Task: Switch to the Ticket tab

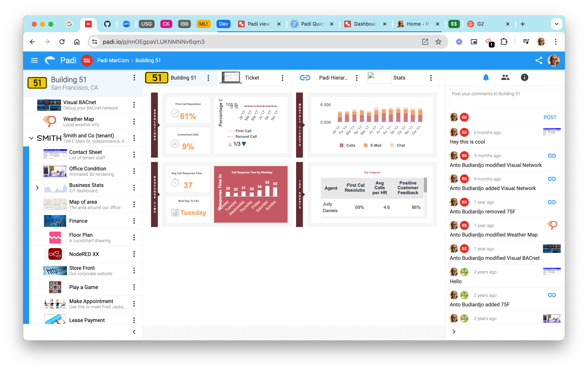Action: tap(252, 78)
